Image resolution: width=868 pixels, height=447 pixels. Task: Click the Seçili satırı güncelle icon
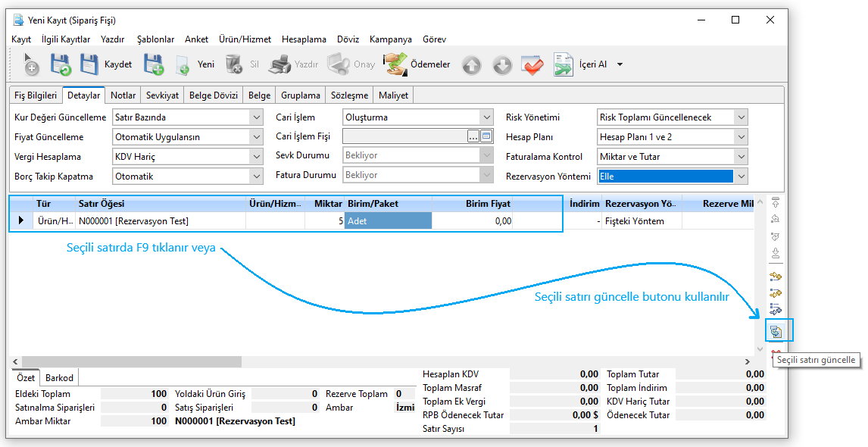tap(776, 330)
